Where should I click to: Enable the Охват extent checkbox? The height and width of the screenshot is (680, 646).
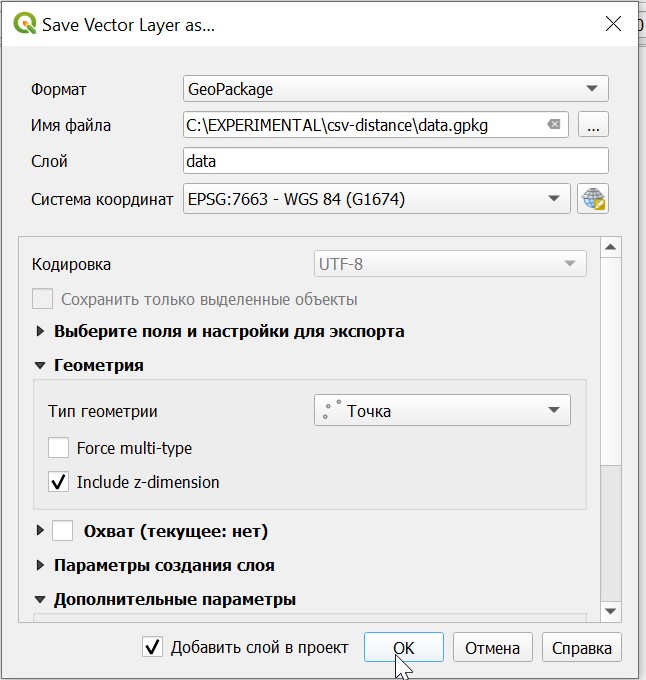coord(62,530)
